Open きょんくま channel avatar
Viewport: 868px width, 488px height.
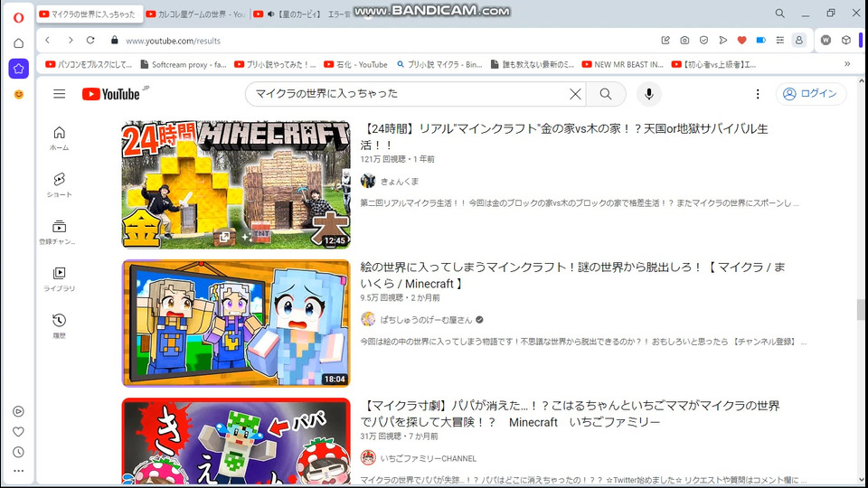pos(368,181)
